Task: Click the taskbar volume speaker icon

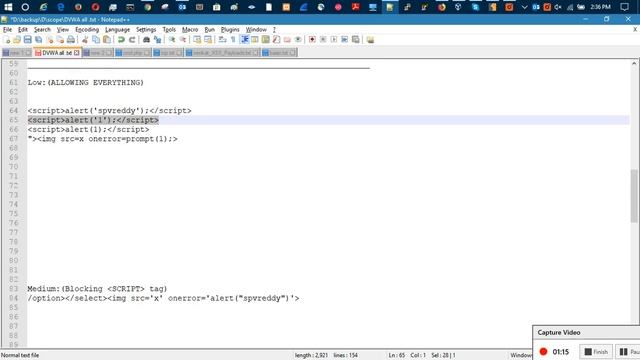Action: click(x=558, y=7)
